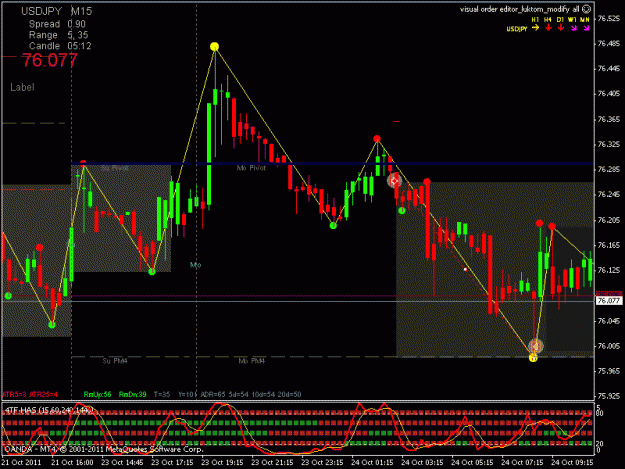Select the 'Mo Pivot' line label

click(251, 168)
